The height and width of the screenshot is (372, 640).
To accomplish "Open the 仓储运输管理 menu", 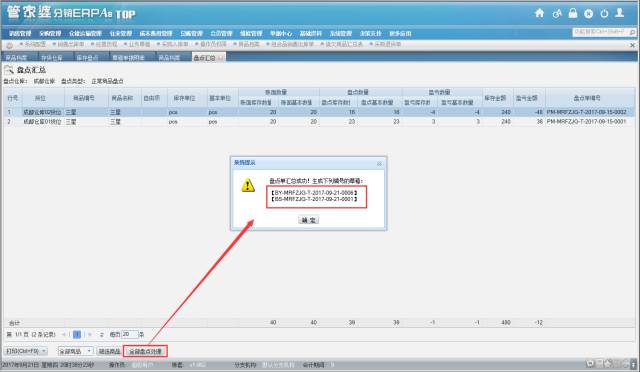I will point(85,33).
